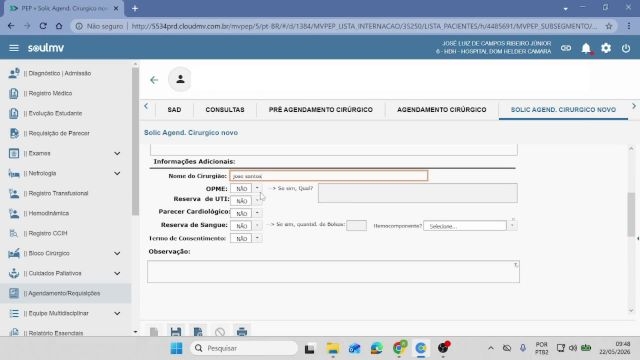Open the Termo de Consentimento dropdown
This screenshot has width=640, height=360.
(257, 238)
